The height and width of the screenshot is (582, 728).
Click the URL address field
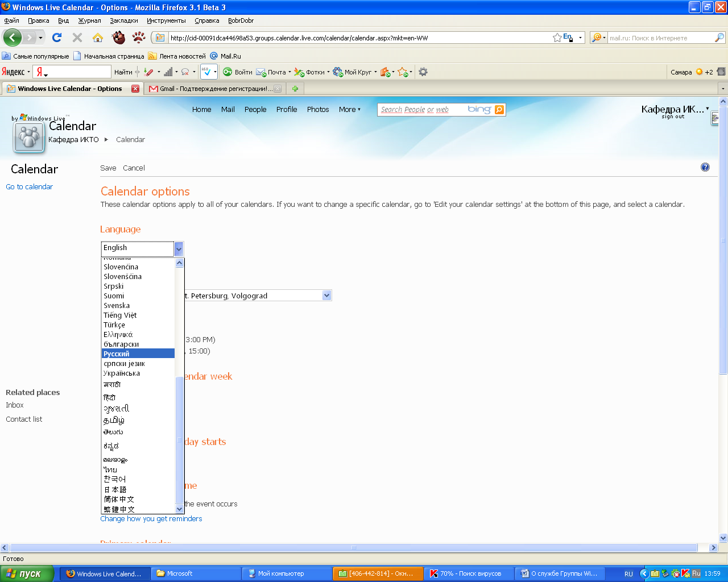(x=358, y=38)
